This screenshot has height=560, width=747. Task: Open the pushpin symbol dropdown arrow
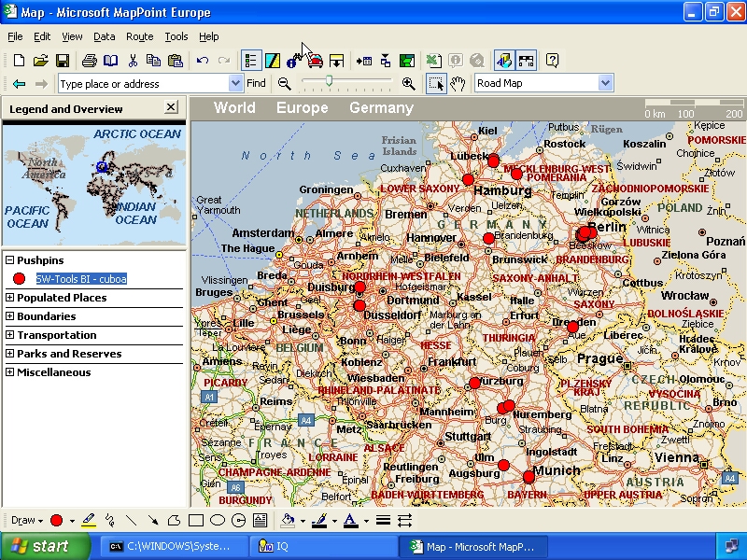click(x=72, y=521)
